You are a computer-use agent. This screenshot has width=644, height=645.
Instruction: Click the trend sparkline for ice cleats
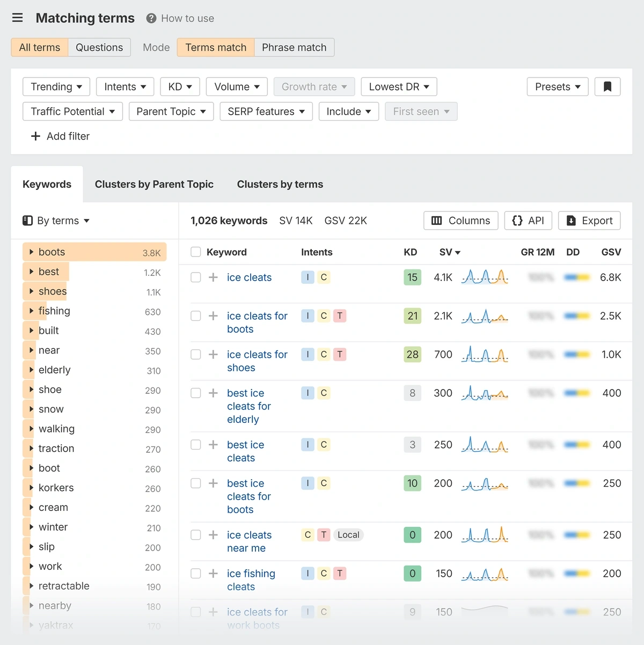click(485, 277)
